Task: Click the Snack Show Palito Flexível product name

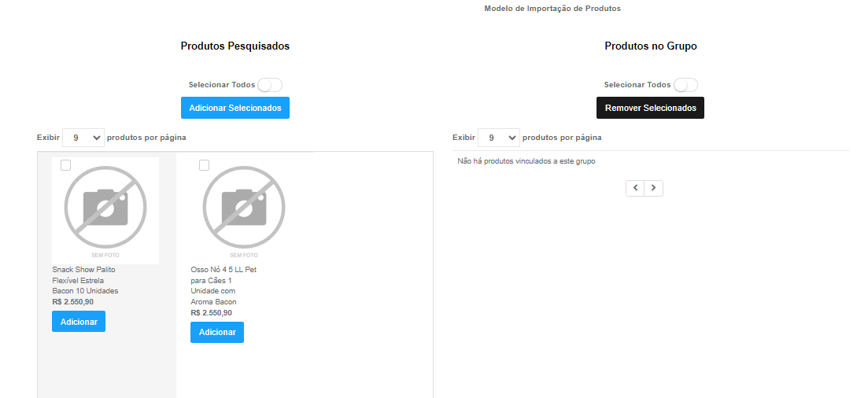Action: coord(85,280)
